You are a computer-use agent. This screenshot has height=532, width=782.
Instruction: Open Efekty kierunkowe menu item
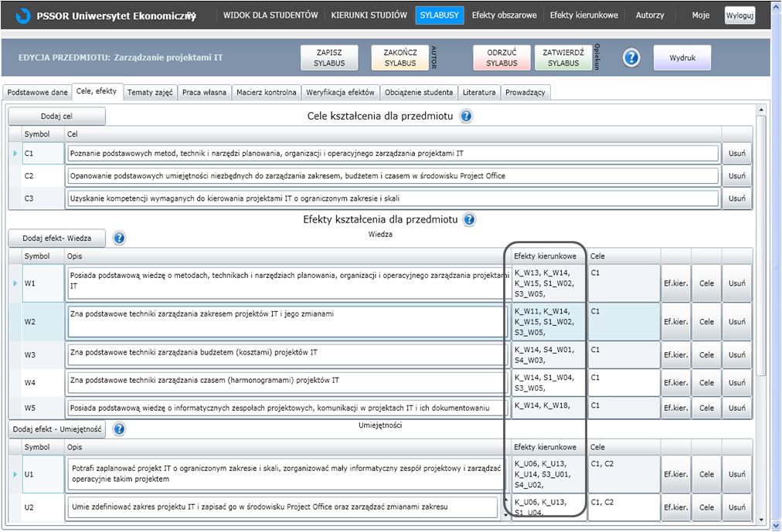(x=583, y=15)
